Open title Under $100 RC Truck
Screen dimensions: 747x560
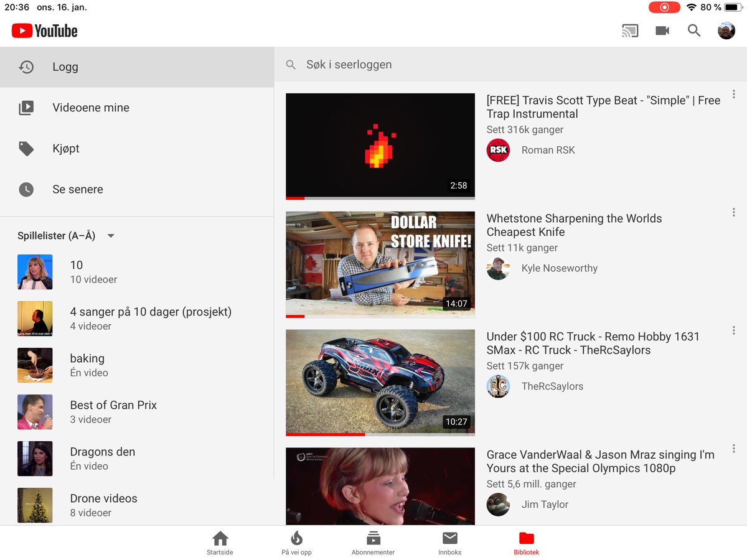(x=593, y=343)
